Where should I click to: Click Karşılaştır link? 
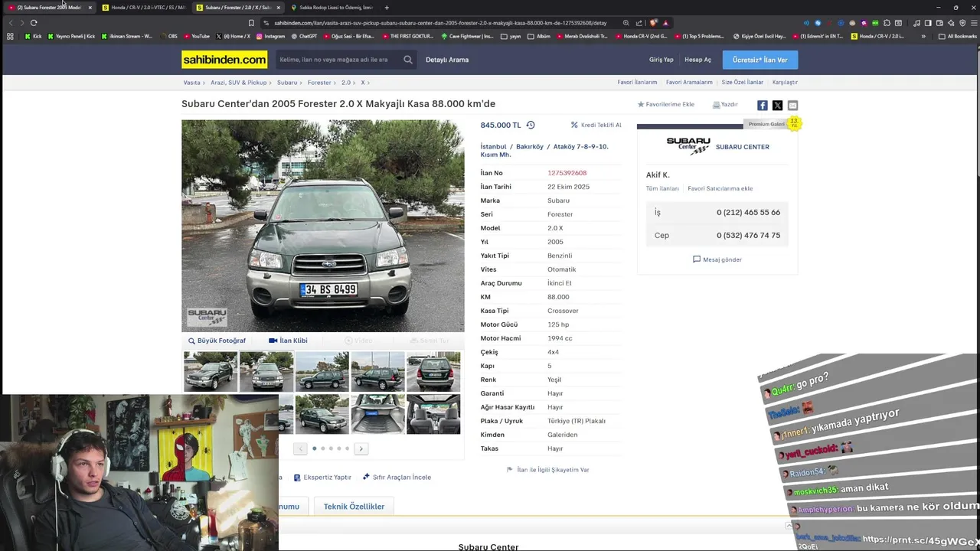(785, 82)
